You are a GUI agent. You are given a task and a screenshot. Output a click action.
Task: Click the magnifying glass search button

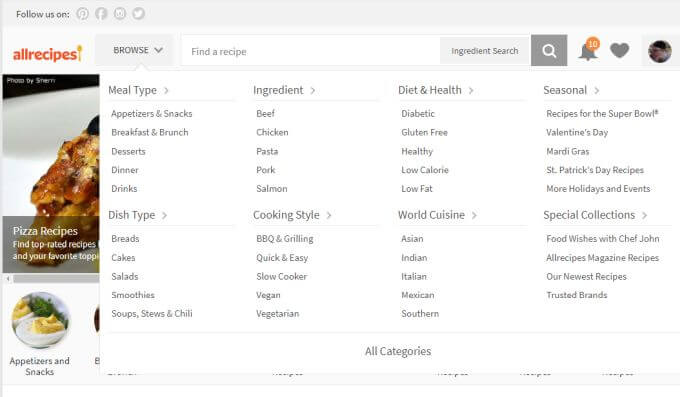549,50
